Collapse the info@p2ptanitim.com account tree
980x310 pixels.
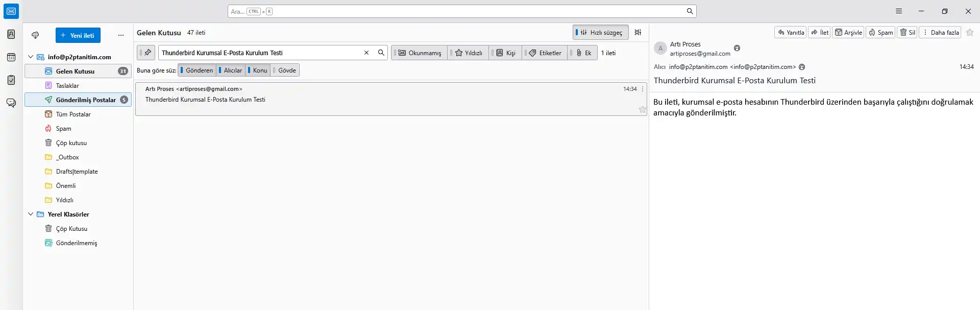tap(31, 57)
